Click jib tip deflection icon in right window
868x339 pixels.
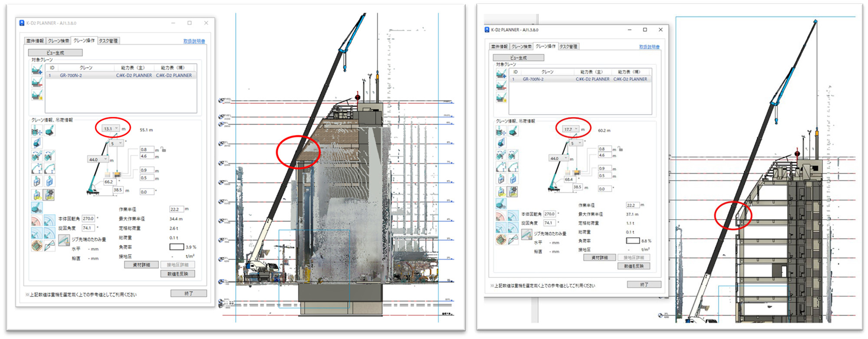click(526, 234)
